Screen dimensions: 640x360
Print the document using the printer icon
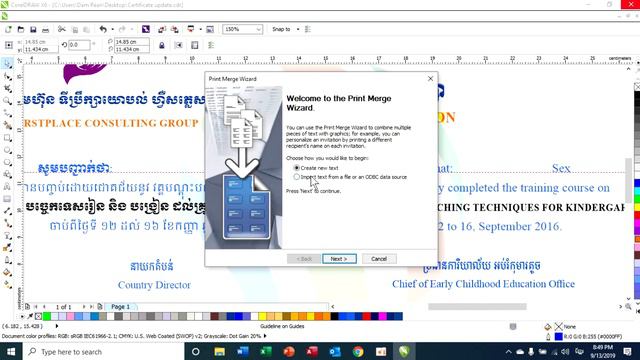point(45,29)
